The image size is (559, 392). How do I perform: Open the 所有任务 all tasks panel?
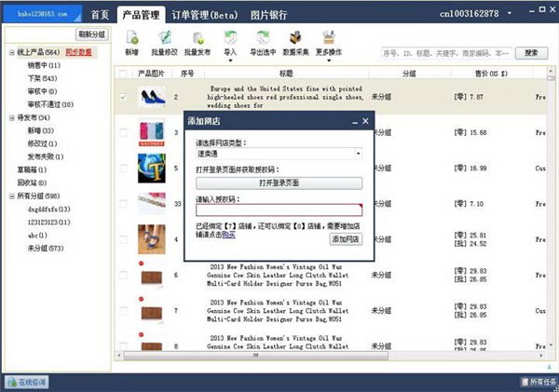(539, 382)
